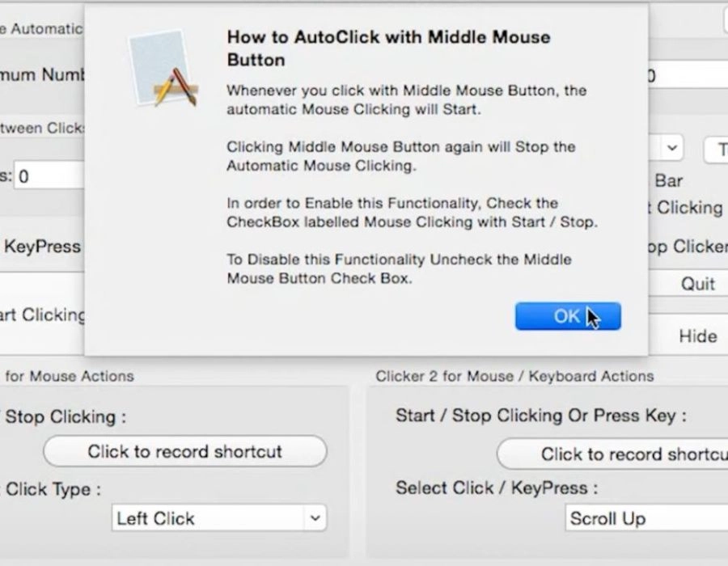Toggle the option labelled Bar
Image resolution: width=728 pixels, height=566 pixels.
(x=668, y=180)
